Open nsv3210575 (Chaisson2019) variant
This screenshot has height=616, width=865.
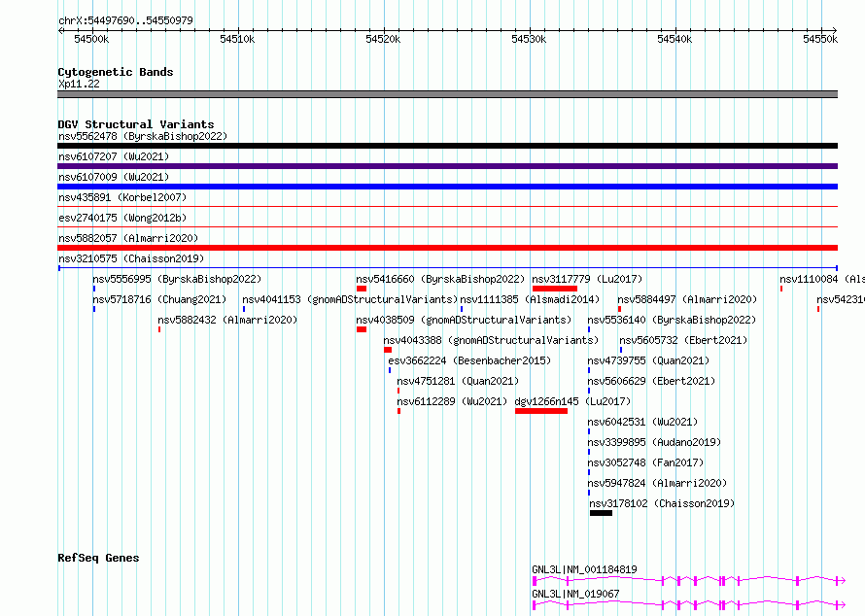[131, 258]
